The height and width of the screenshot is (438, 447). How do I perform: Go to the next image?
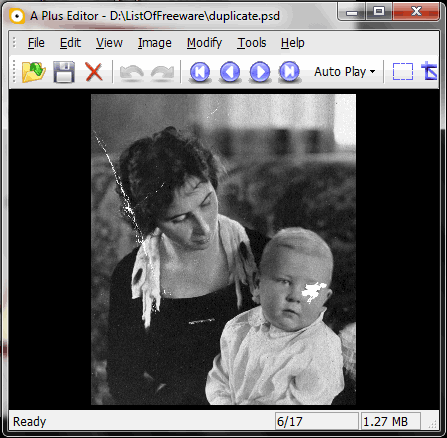coord(260,72)
